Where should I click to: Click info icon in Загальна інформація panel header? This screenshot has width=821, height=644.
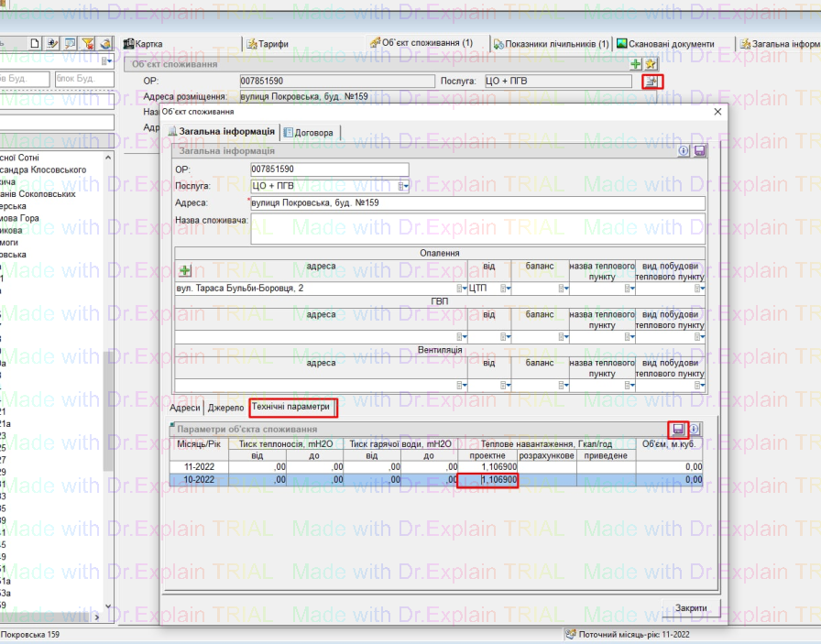pos(684,151)
